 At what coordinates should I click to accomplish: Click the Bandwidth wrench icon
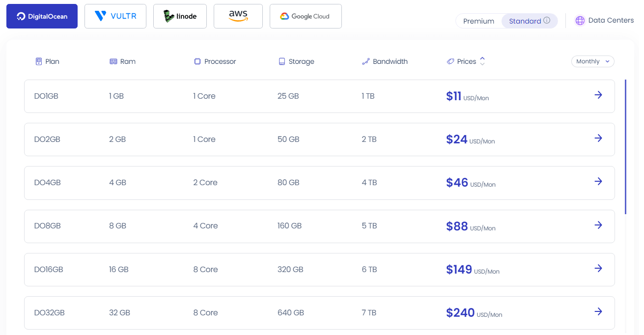[365, 61]
